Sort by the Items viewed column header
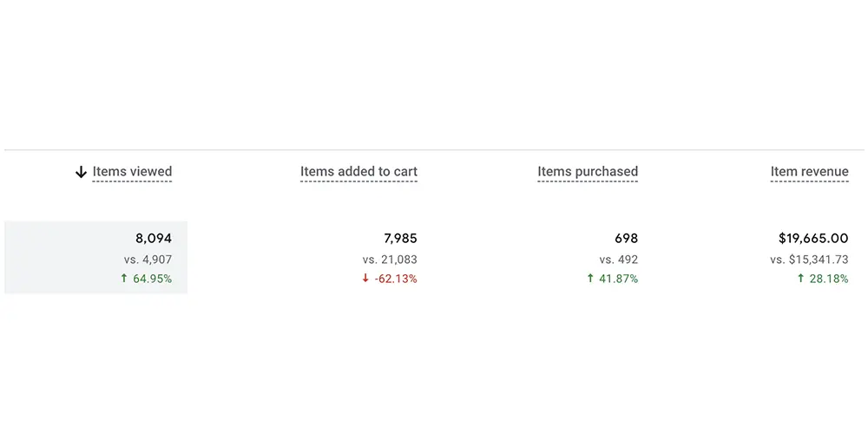868x434 pixels. tap(132, 172)
